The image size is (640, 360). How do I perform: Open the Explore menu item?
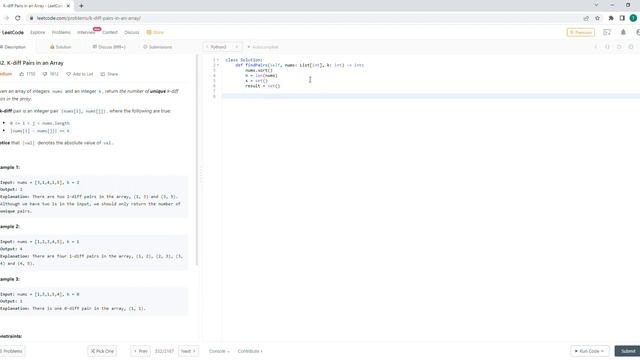(x=38, y=32)
